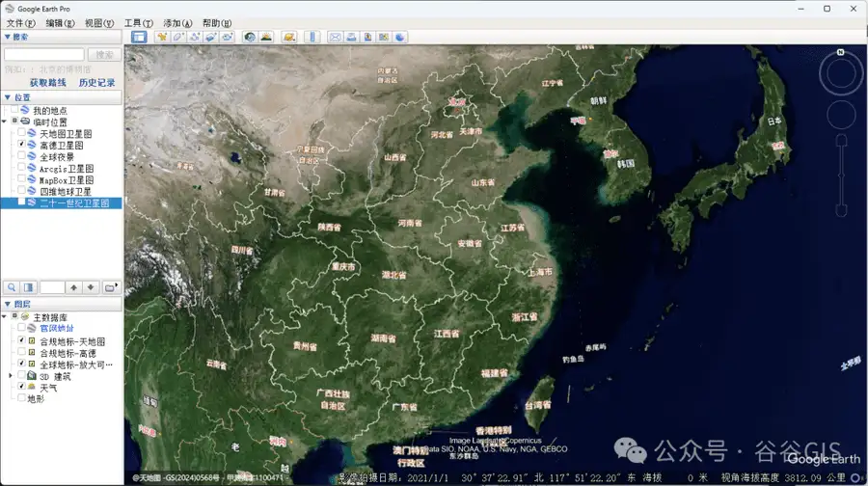868x486 pixels.
Task: Enable the 天地图卫星图 checkbox
Action: pos(21,133)
